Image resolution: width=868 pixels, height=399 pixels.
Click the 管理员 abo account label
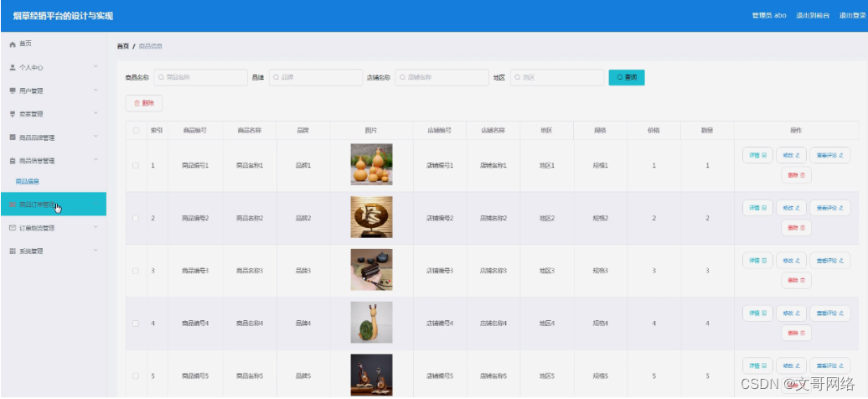769,16
